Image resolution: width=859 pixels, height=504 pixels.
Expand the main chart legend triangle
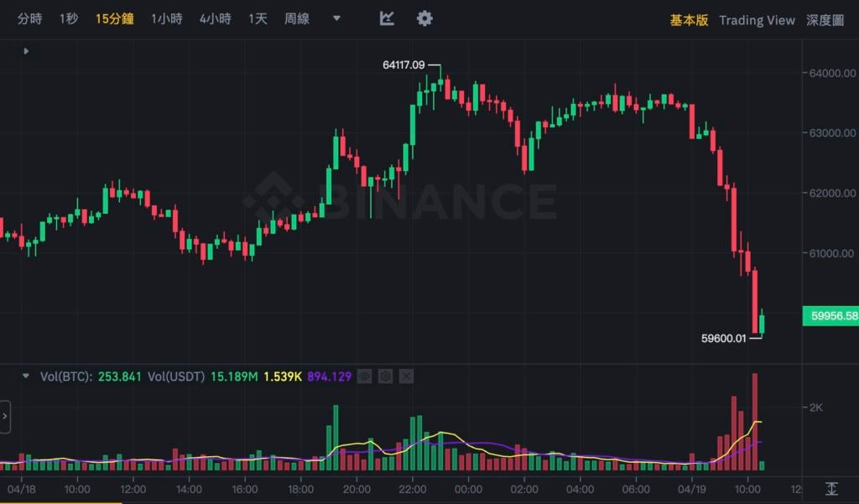pos(26,51)
